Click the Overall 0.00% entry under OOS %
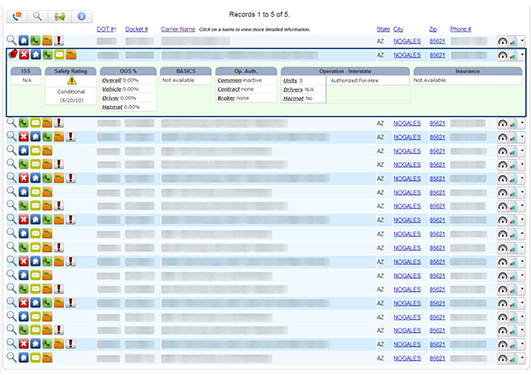Viewport: 531px width, 375px height. (x=120, y=80)
